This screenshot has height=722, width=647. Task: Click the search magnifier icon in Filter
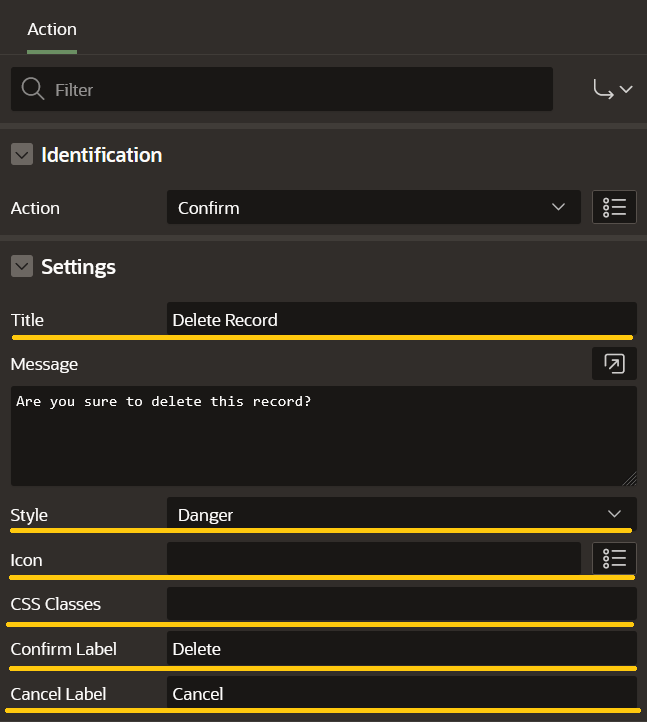[32, 89]
